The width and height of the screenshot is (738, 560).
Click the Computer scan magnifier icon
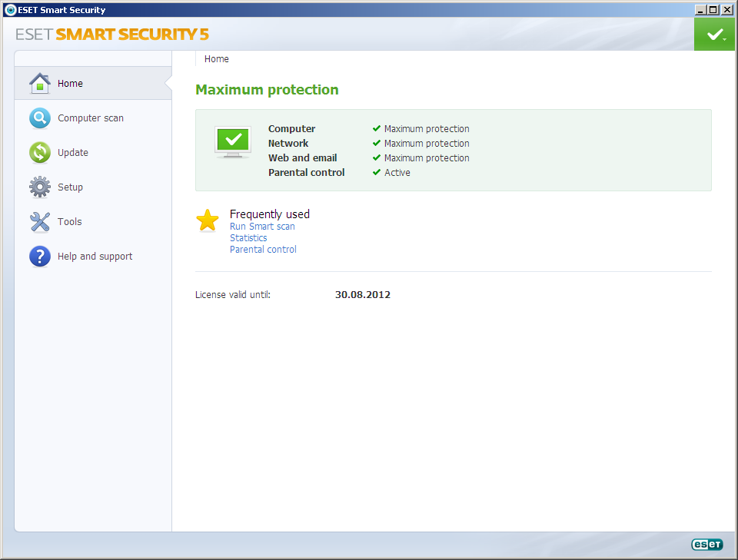(40, 118)
